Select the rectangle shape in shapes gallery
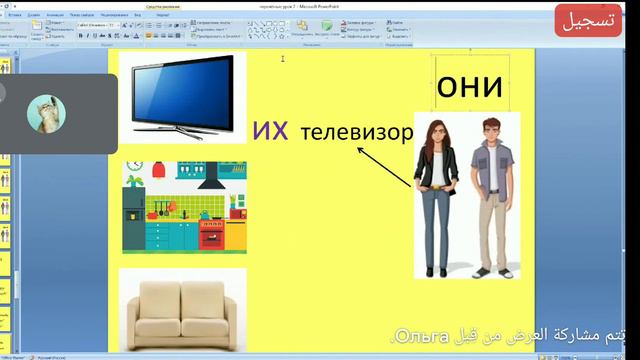Viewport: 640px width, 360px height. (x=269, y=23)
